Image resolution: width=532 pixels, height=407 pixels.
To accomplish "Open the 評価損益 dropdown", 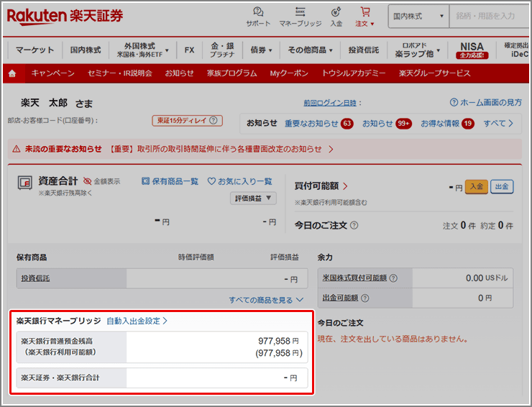I will 253,198.
